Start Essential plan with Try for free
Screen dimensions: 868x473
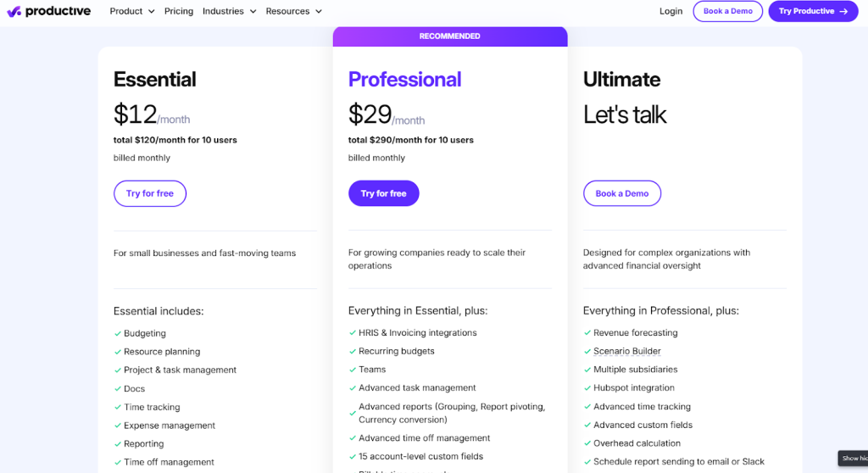pyautogui.click(x=150, y=193)
